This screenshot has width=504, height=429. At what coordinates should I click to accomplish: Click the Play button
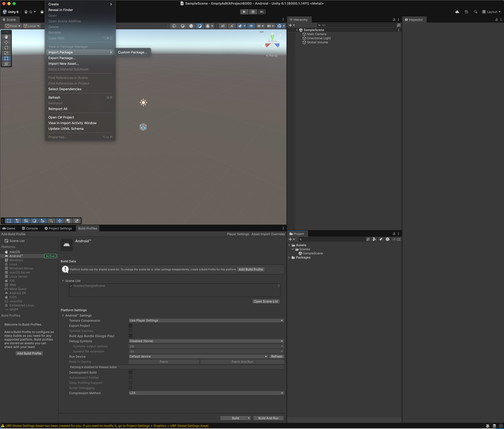(244, 12)
